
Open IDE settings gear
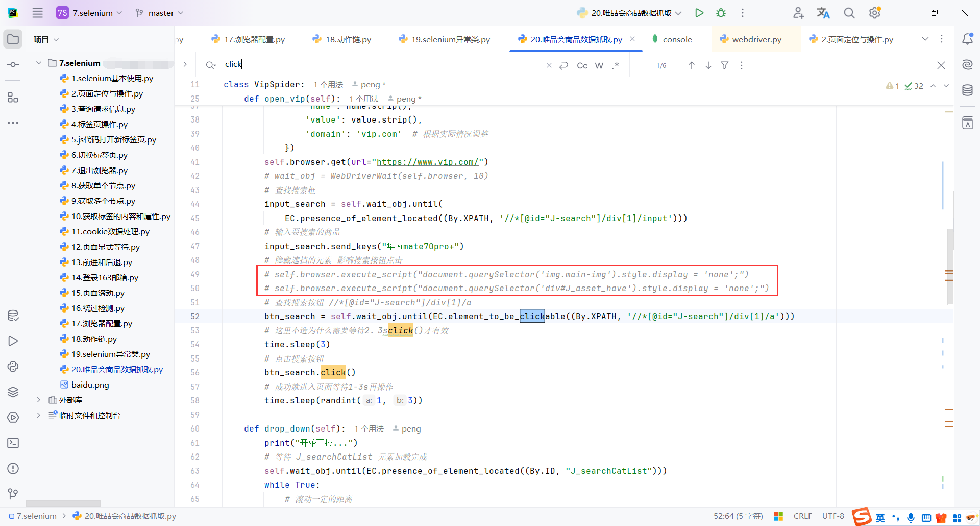[x=875, y=13]
